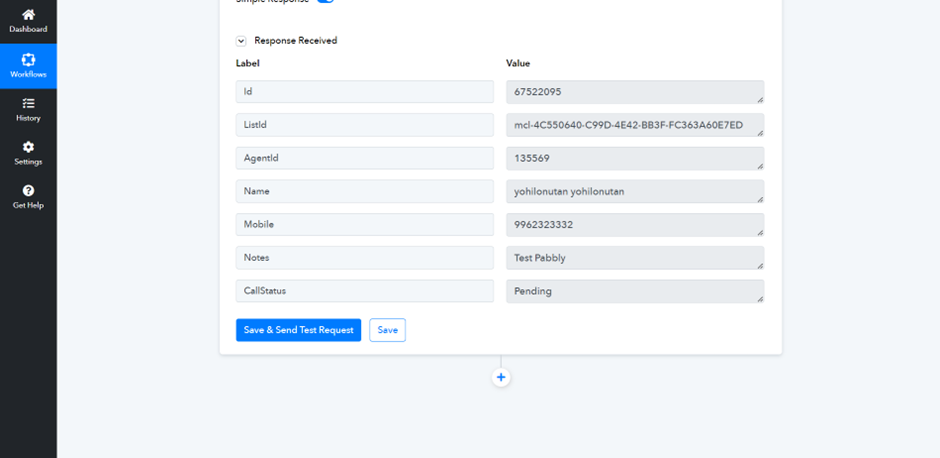Click Save & Send Test Request
Image resolution: width=940 pixels, height=458 pixels.
[x=298, y=330]
